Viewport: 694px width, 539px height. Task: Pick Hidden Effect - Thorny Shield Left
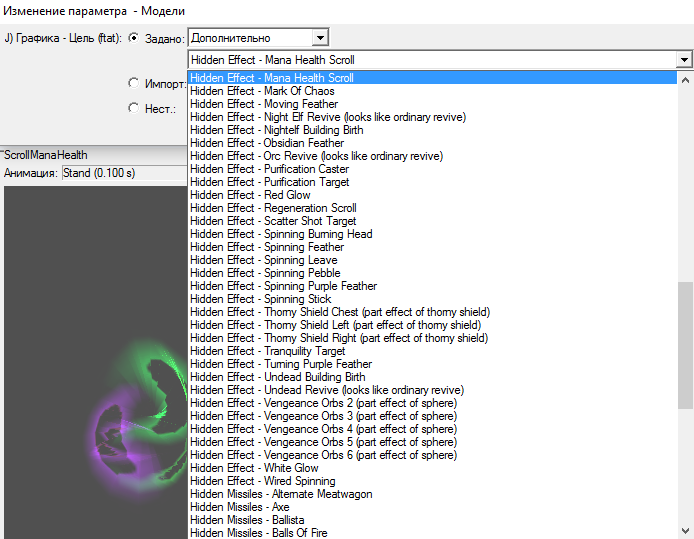pos(432,325)
